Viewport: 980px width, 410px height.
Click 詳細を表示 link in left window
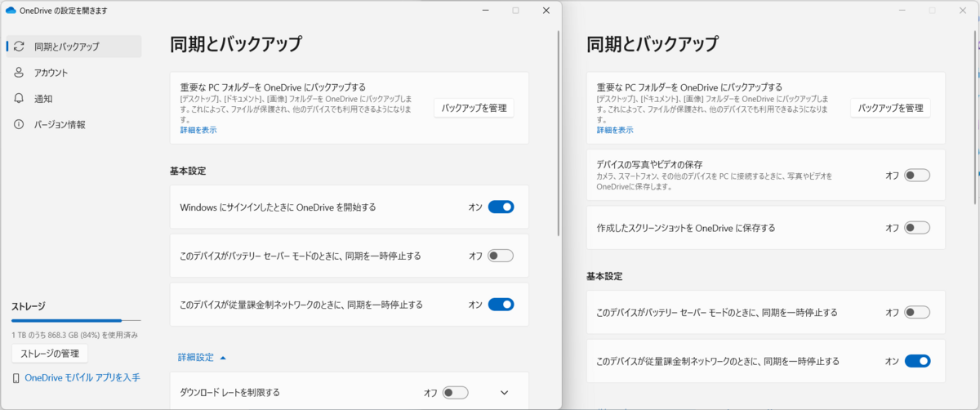click(x=198, y=130)
